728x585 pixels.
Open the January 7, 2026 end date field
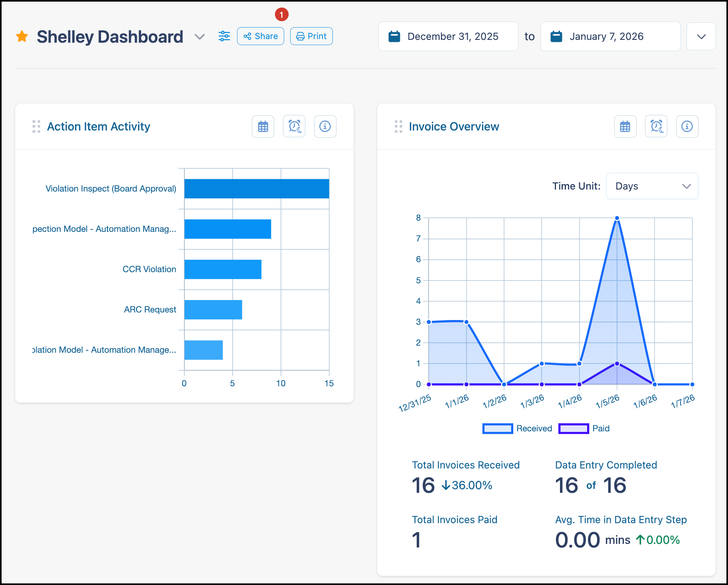tap(611, 36)
